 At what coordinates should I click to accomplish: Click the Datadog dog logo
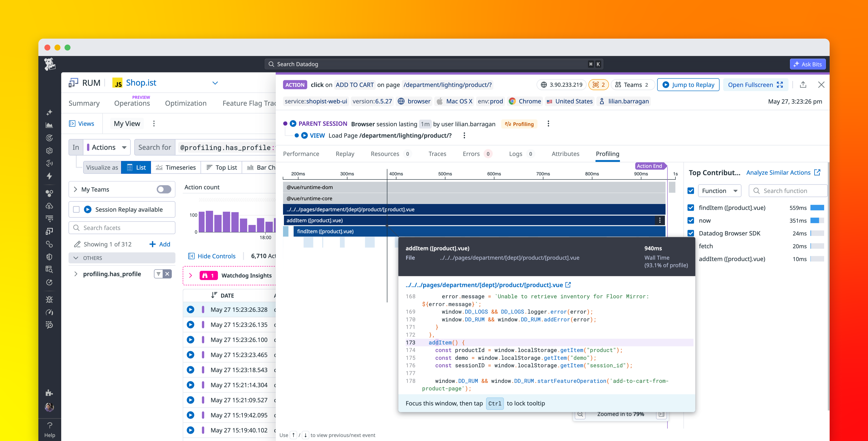click(50, 64)
